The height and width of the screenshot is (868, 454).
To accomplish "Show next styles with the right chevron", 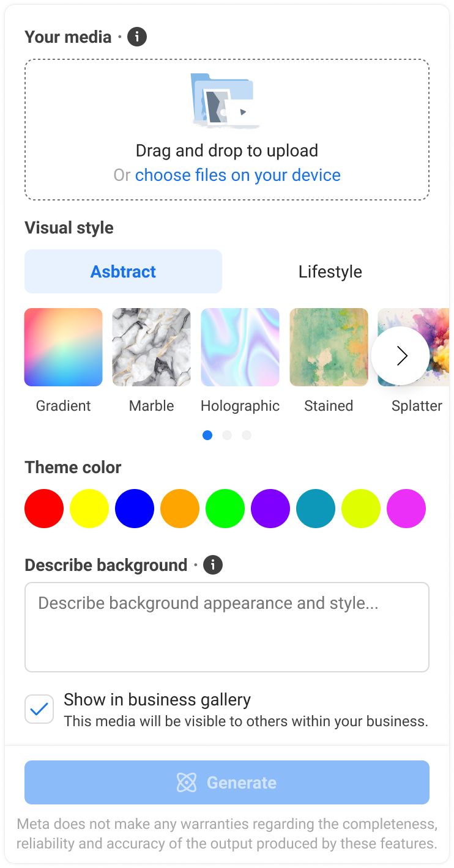I will coord(401,356).
